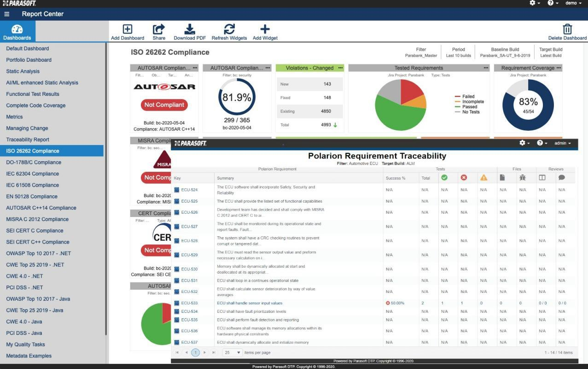The image size is (588, 369).
Task: Click the 83% Requirement Coverage donut
Action: (528, 105)
